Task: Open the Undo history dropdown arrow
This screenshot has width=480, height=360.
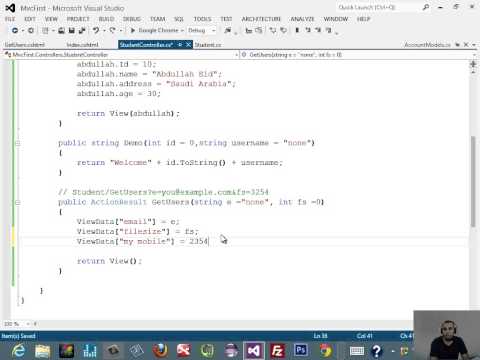Action: pyautogui.click(x=104, y=30)
